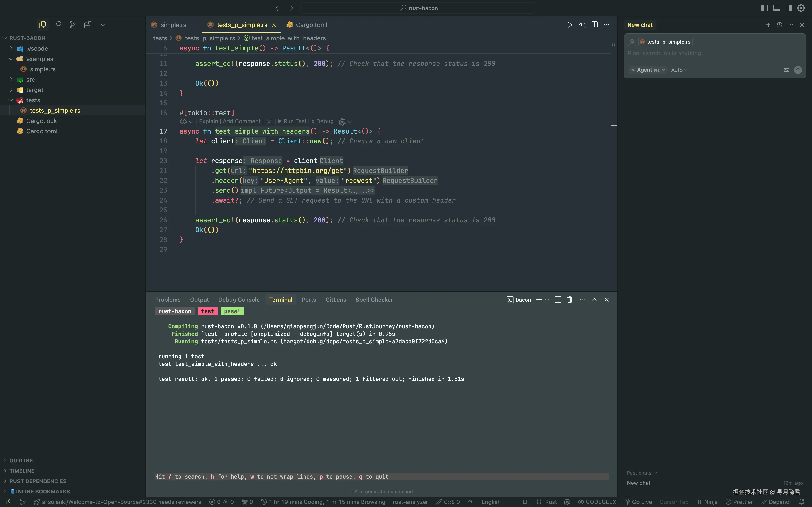Click the editor minimap scrollbar marker
The width and height of the screenshot is (812, 507).
point(614,126)
